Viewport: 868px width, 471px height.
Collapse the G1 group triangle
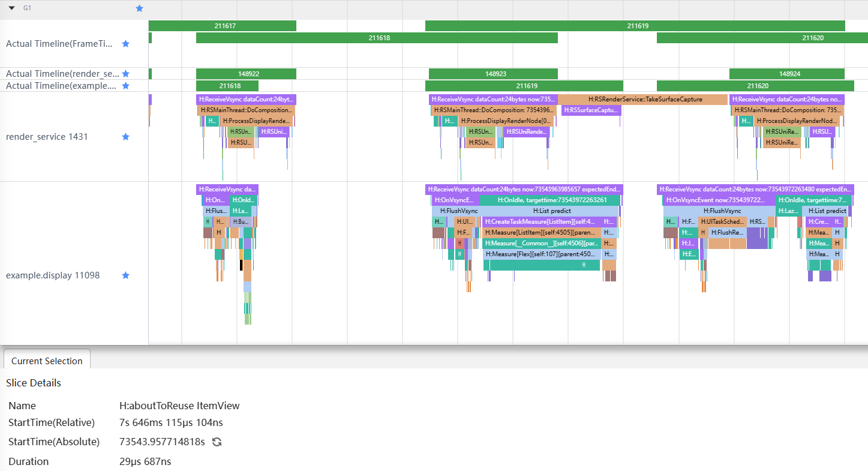(x=11, y=8)
